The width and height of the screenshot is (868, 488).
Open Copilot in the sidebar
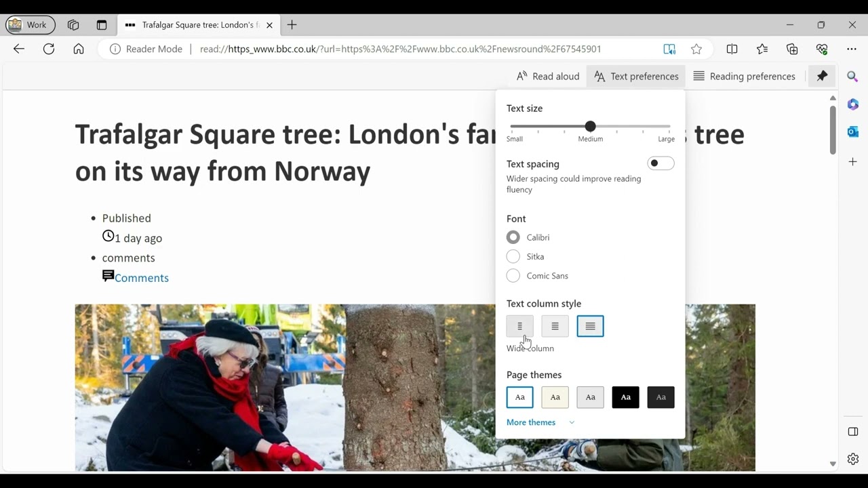click(853, 104)
